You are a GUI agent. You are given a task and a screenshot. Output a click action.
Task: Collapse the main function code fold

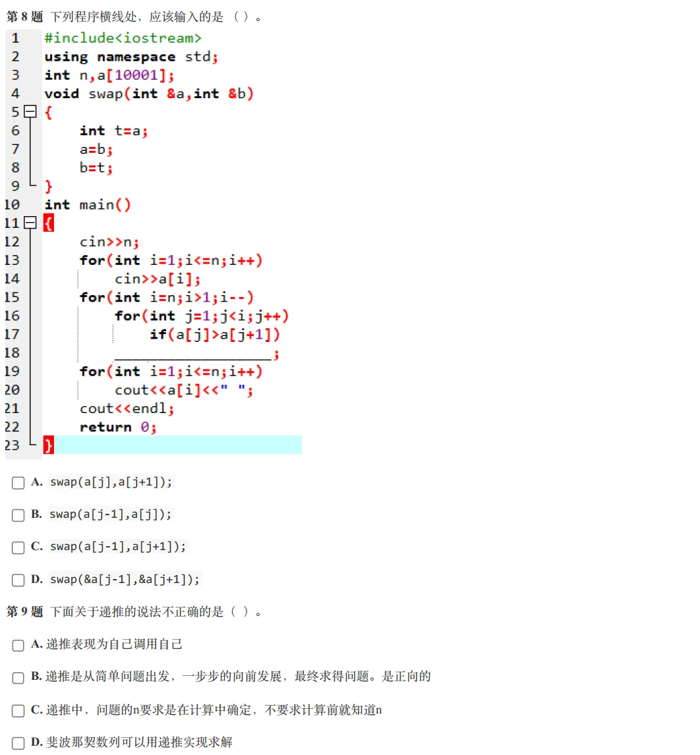pos(29,223)
